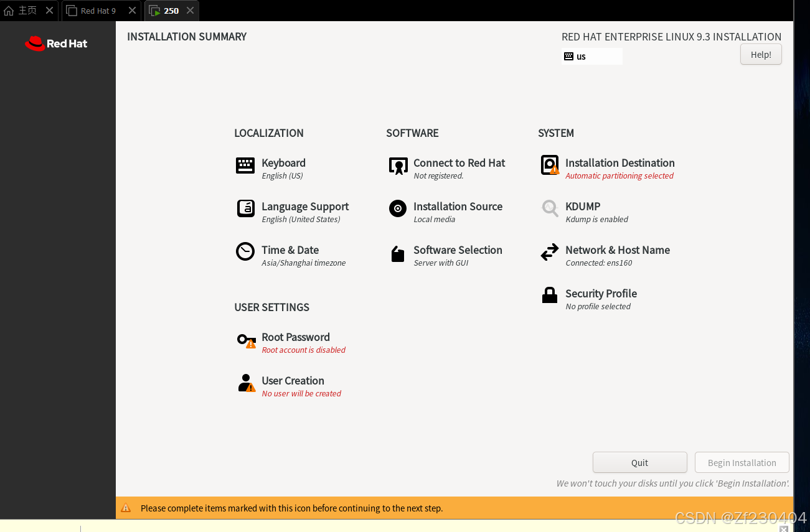Image resolution: width=810 pixels, height=532 pixels.
Task: Click 'English (US)' under Keyboard
Action: click(x=282, y=176)
